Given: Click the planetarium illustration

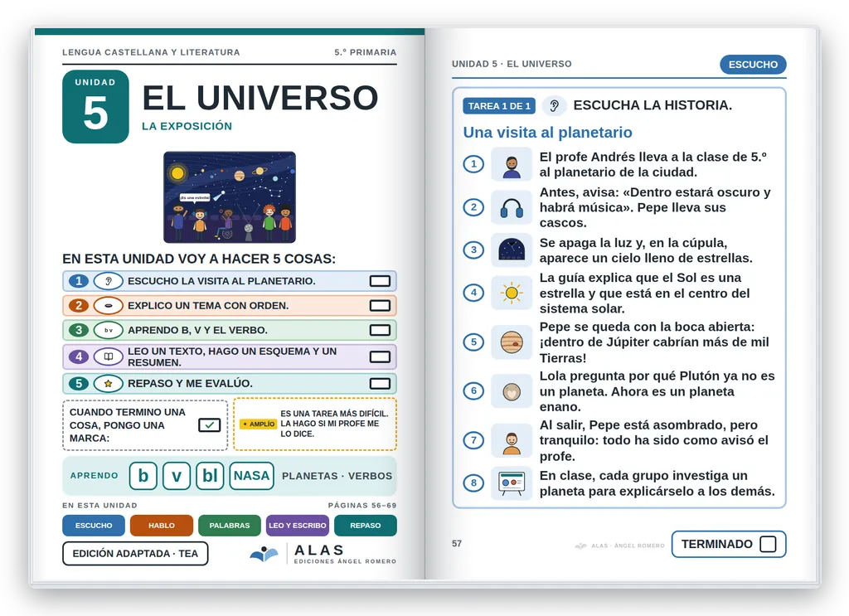Looking at the screenshot, I should [x=230, y=197].
